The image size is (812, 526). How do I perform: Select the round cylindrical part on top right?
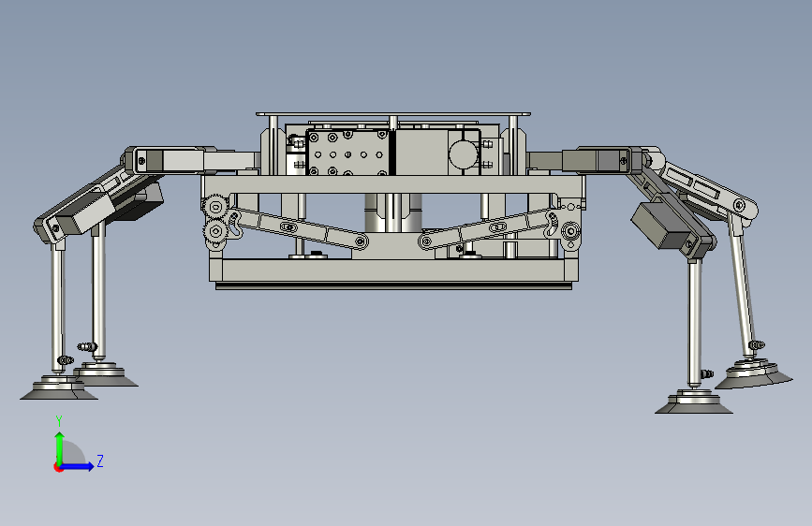coord(463,153)
